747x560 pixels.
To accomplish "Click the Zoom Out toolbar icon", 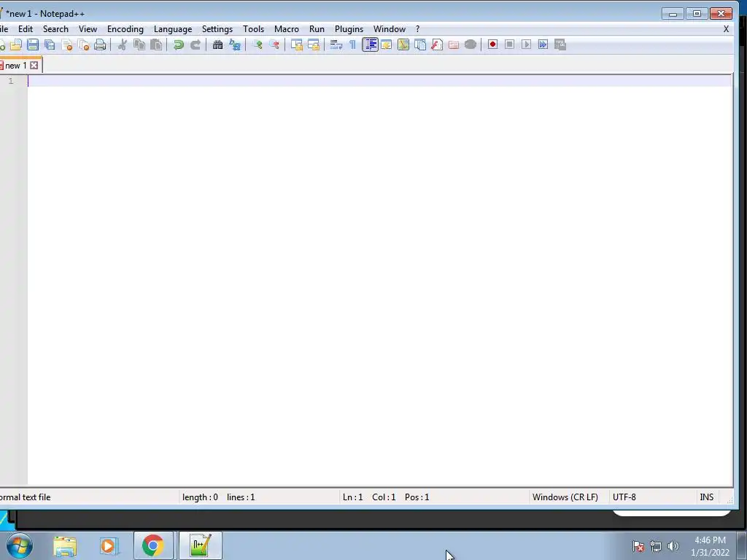I will point(274,44).
